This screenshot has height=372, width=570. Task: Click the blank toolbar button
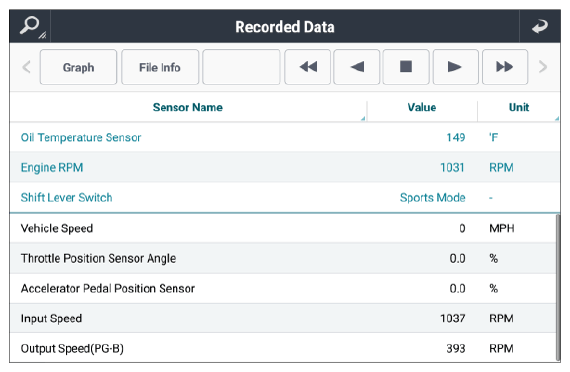coord(241,67)
